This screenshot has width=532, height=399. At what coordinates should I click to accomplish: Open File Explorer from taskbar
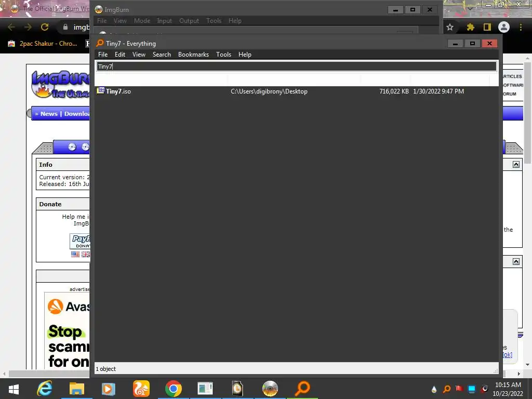click(x=77, y=389)
